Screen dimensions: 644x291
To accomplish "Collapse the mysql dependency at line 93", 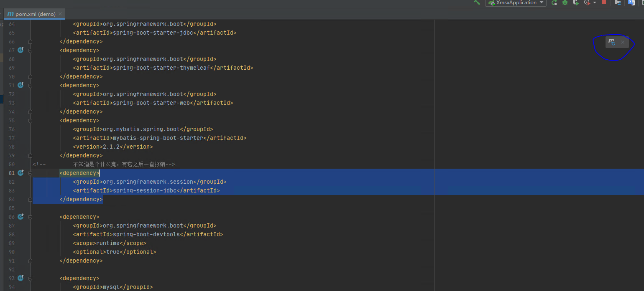I will [x=30, y=278].
